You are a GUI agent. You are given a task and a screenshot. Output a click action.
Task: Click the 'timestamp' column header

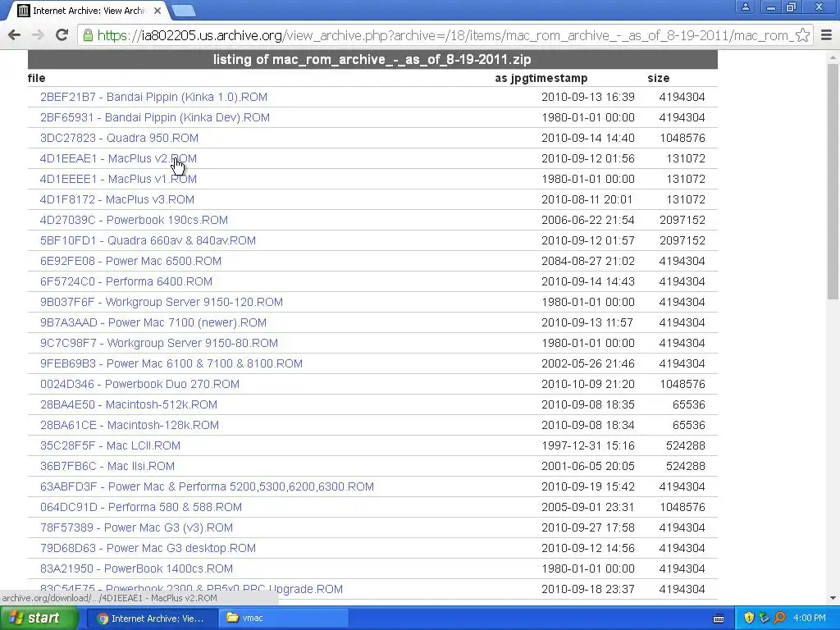[555, 78]
